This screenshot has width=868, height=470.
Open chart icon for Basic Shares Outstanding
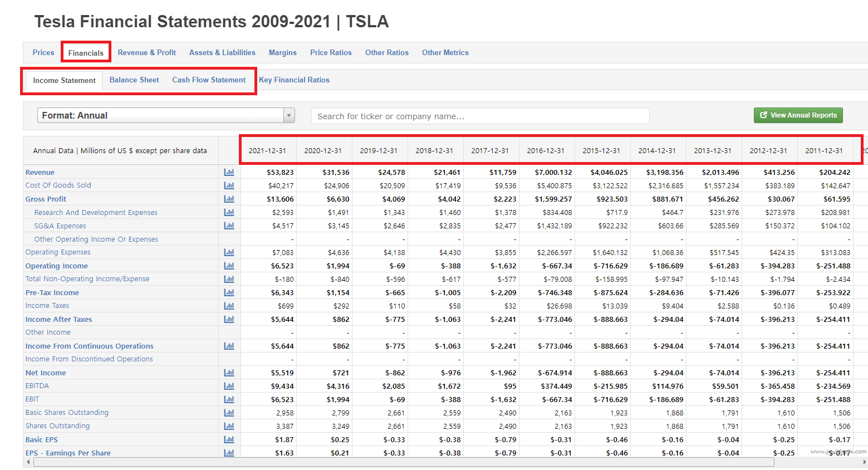[229, 413]
